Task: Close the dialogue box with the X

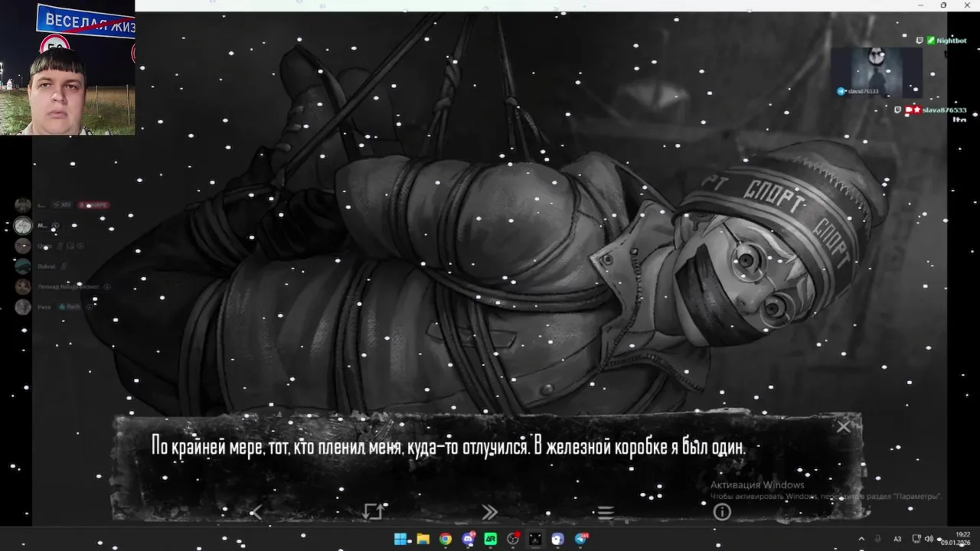Action: 843,427
